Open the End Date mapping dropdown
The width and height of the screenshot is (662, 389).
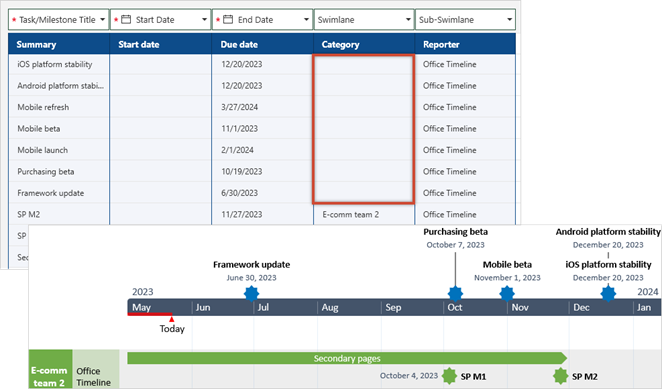point(262,19)
